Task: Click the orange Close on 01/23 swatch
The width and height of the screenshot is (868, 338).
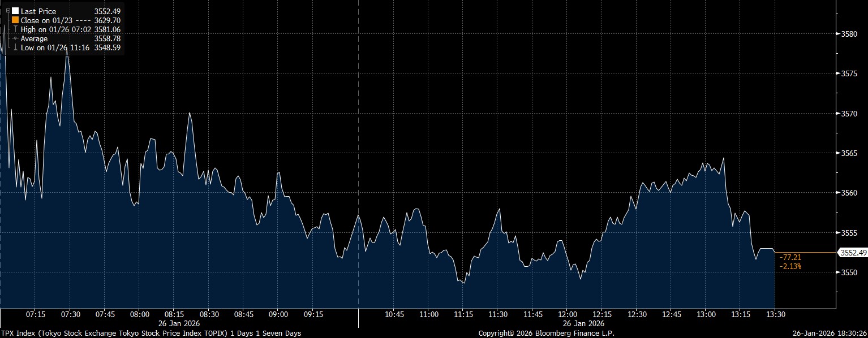Action: (x=15, y=20)
